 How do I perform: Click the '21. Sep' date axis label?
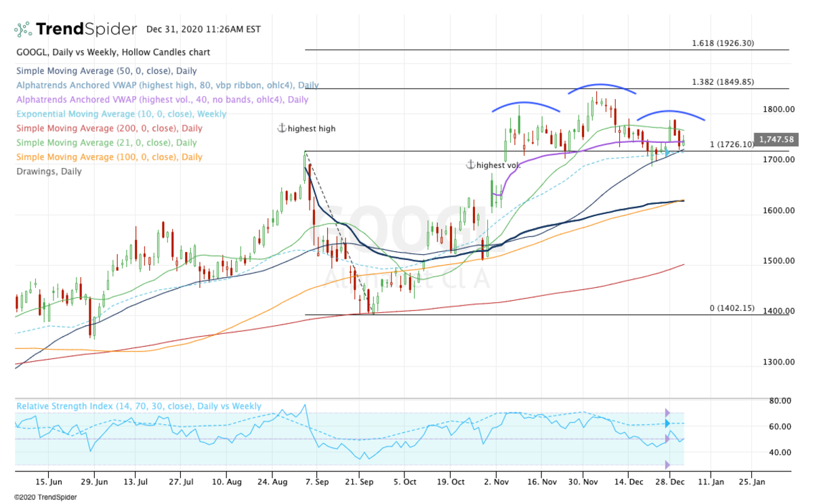[x=360, y=482]
